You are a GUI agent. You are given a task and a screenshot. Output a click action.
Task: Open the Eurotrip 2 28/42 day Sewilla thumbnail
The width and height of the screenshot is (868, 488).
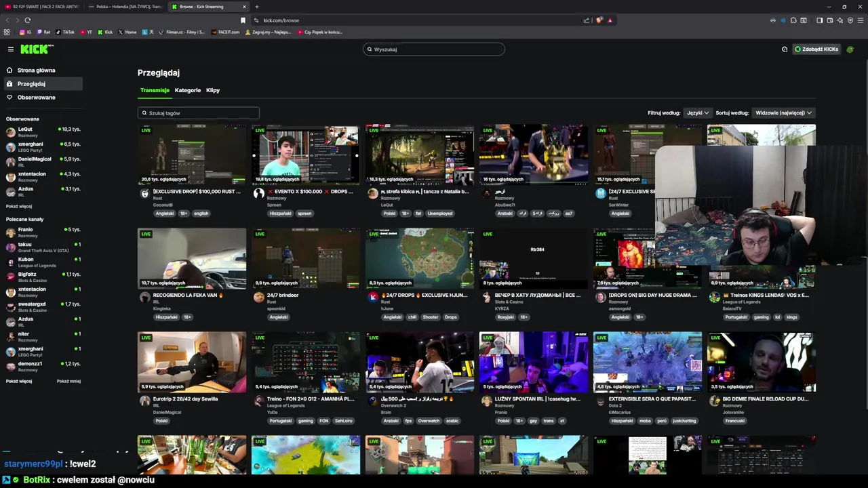192,362
